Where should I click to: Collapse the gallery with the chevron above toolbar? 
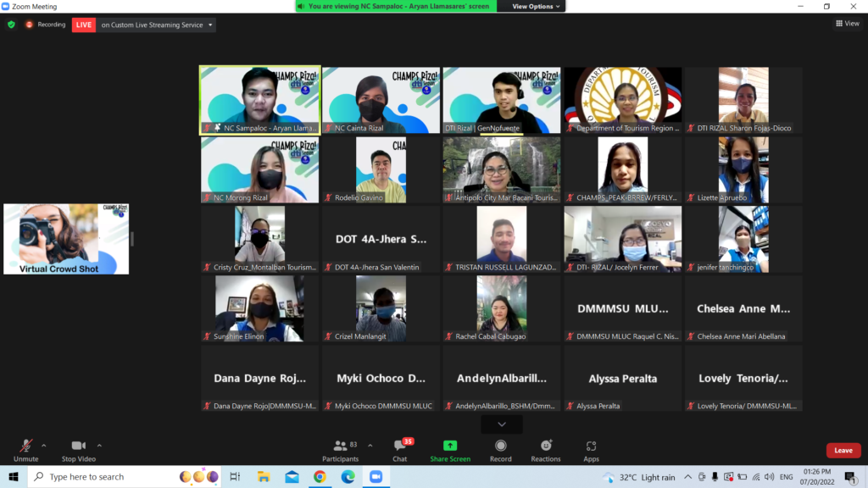point(501,424)
